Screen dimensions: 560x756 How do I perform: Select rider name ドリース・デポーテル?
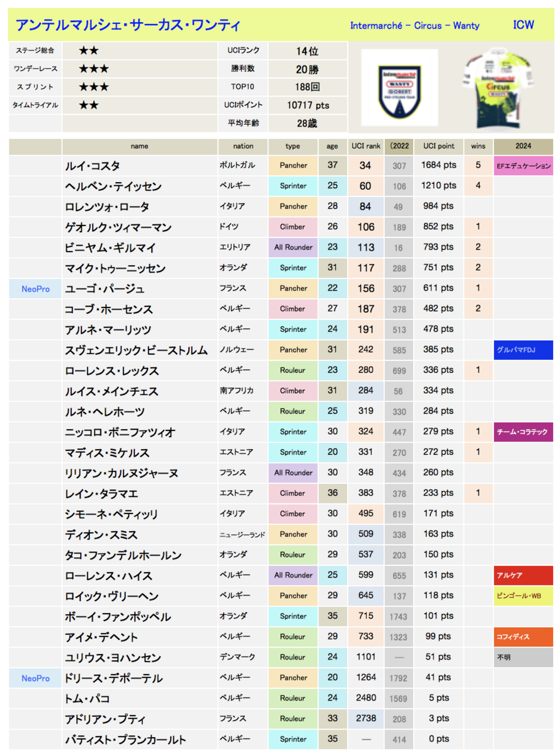(x=113, y=678)
